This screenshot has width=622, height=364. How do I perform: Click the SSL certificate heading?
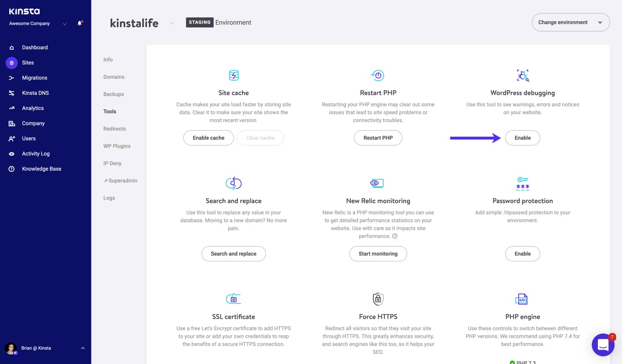click(233, 317)
